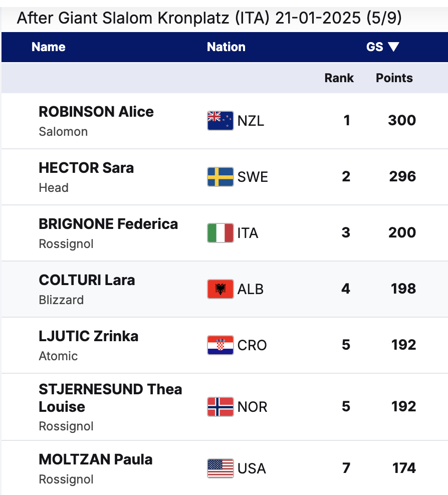The width and height of the screenshot is (448, 495).
Task: Open COLTURI Lara athlete profile
Action: pyautogui.click(x=87, y=280)
